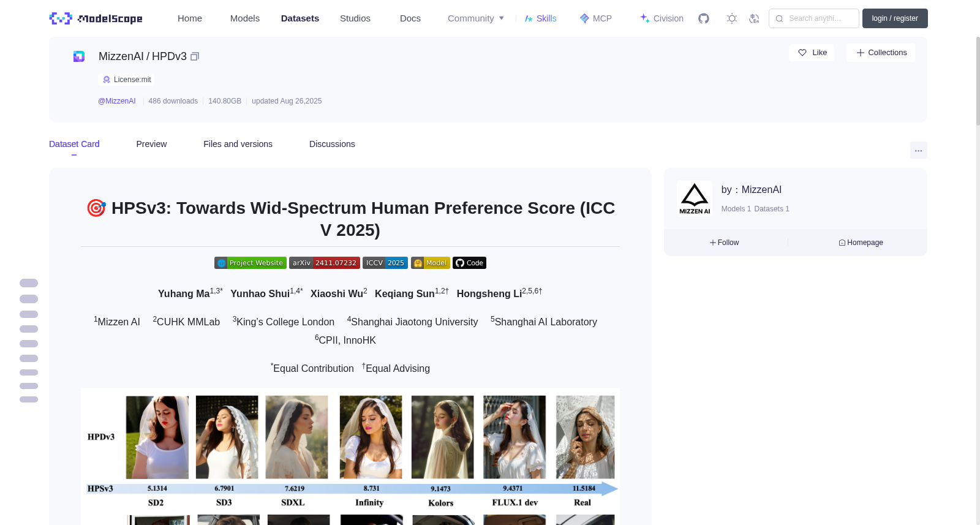Screen dimensions: 980x525
Task: Click the MizzenAI / HPDv3 dataset title
Action: 143,56
